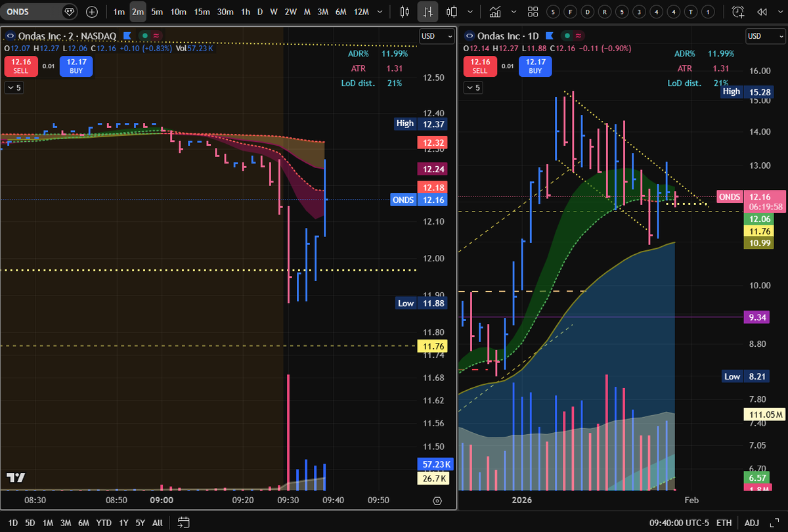Select the hollow candles chart style
This screenshot has height=532, width=788.
452,12
